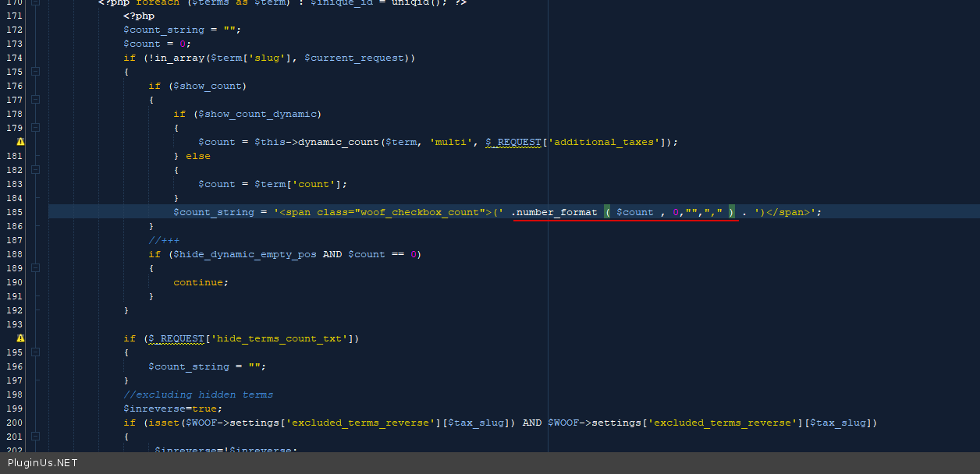The image size is (980, 474).
Task: Click $show_count_dynamic variable
Action: 257,114
